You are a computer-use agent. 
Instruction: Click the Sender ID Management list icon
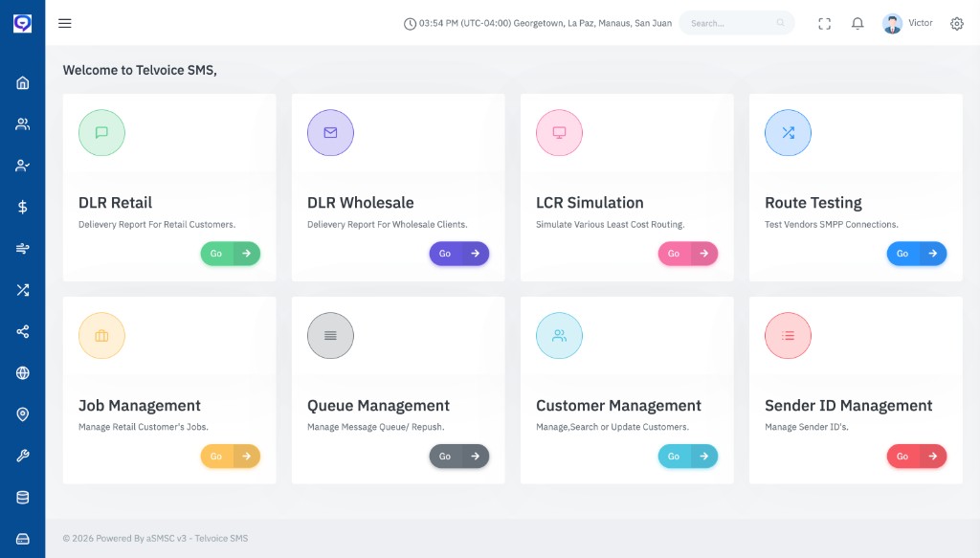[789, 336]
